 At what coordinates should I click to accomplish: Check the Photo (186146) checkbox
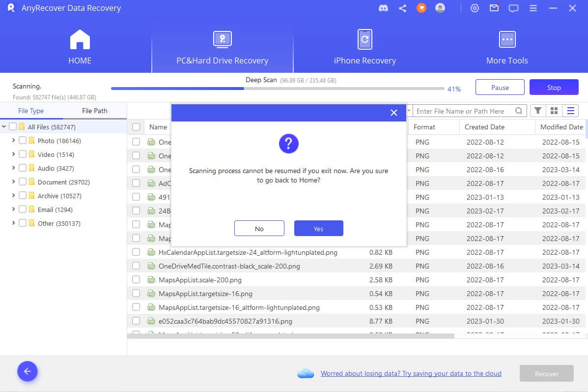pos(23,141)
